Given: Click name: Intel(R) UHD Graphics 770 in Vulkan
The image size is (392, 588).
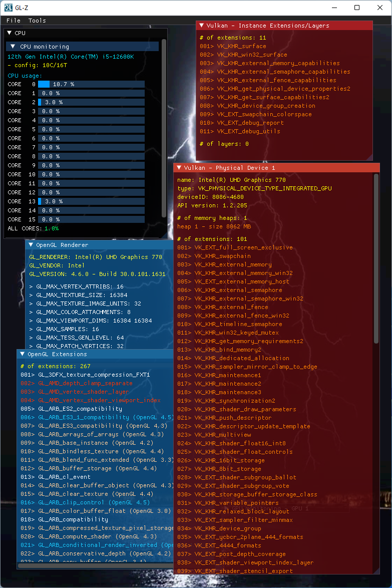Looking at the screenshot, I should [231, 180].
